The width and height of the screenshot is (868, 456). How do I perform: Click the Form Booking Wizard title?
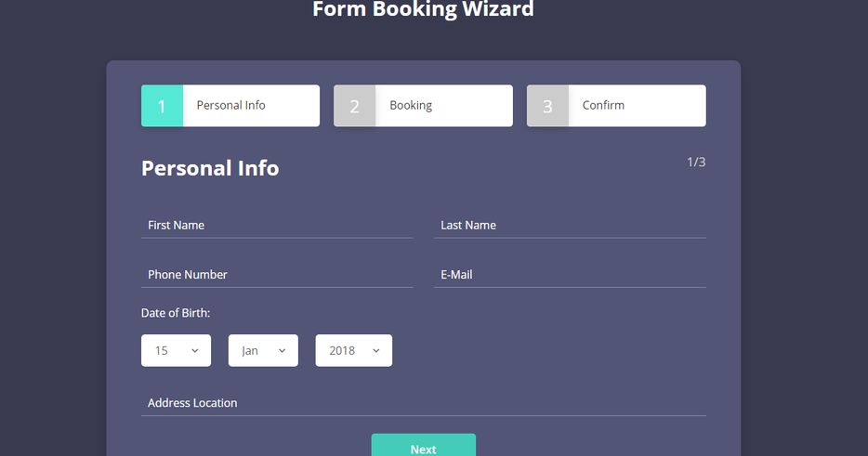[x=423, y=9]
